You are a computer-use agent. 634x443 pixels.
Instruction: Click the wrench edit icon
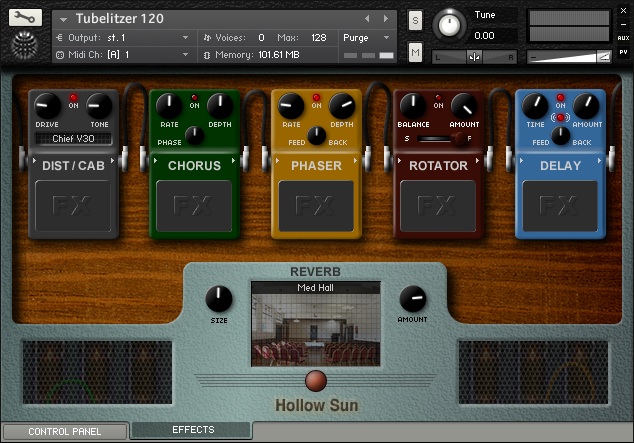26,17
